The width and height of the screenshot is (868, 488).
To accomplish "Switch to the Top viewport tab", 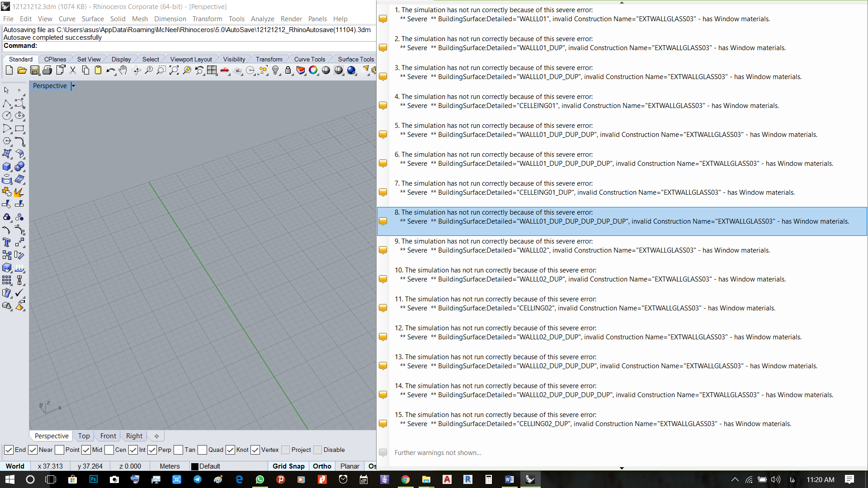I will pyautogui.click(x=84, y=436).
